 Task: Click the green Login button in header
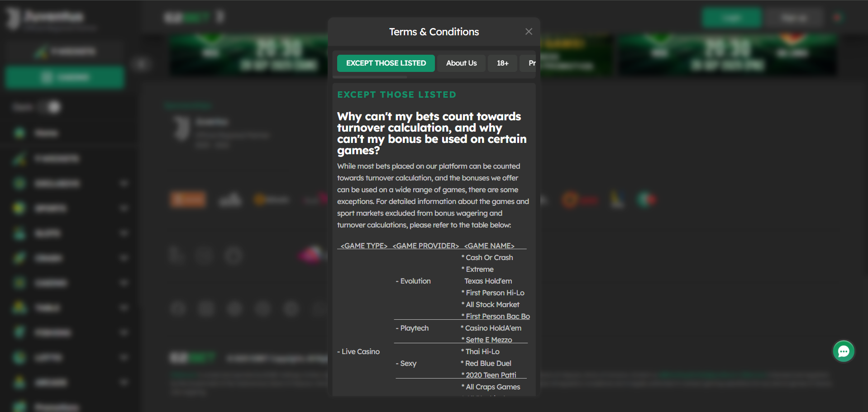tap(731, 18)
